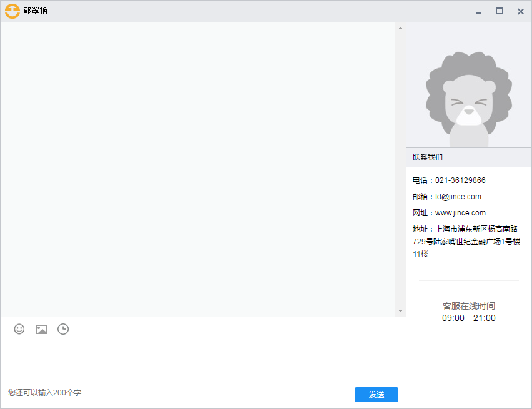
Task: Click the contact name 郭翠艳 in title
Action: pos(36,11)
